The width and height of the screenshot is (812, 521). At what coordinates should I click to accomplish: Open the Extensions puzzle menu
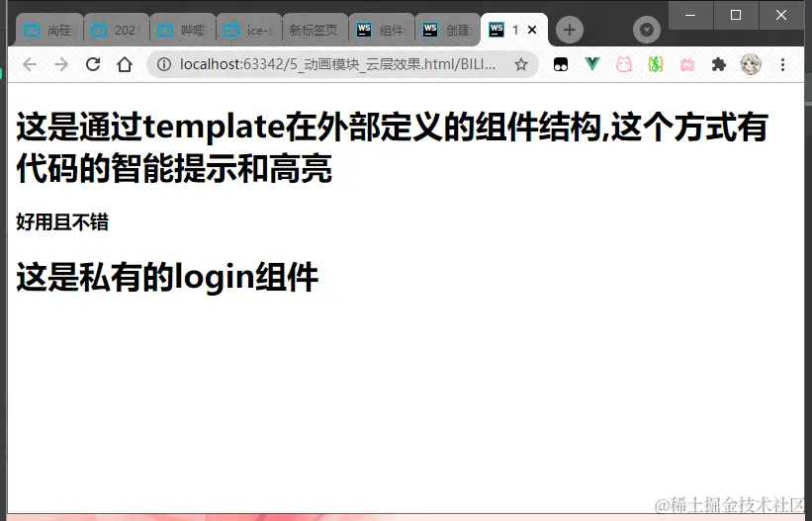click(x=719, y=64)
